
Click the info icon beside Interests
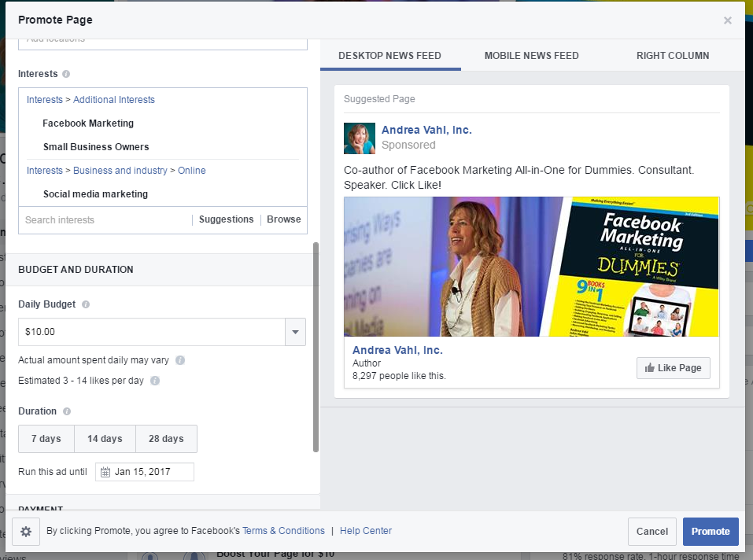[x=66, y=74]
